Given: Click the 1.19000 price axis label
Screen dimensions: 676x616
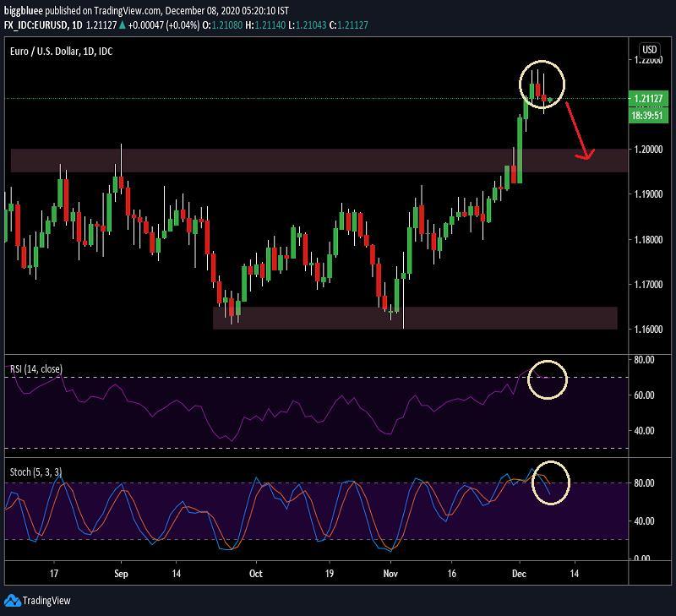Looking at the screenshot, I should [648, 194].
